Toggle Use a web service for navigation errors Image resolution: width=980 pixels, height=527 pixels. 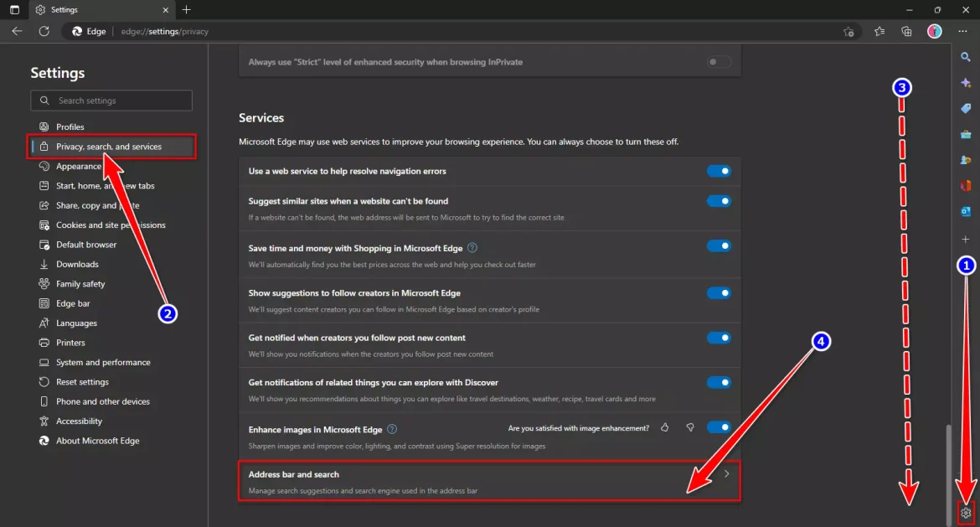pyautogui.click(x=719, y=171)
